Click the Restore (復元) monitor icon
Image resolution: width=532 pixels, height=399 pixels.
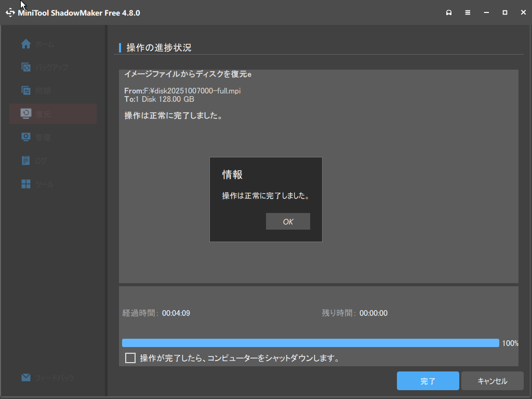pyautogui.click(x=26, y=113)
